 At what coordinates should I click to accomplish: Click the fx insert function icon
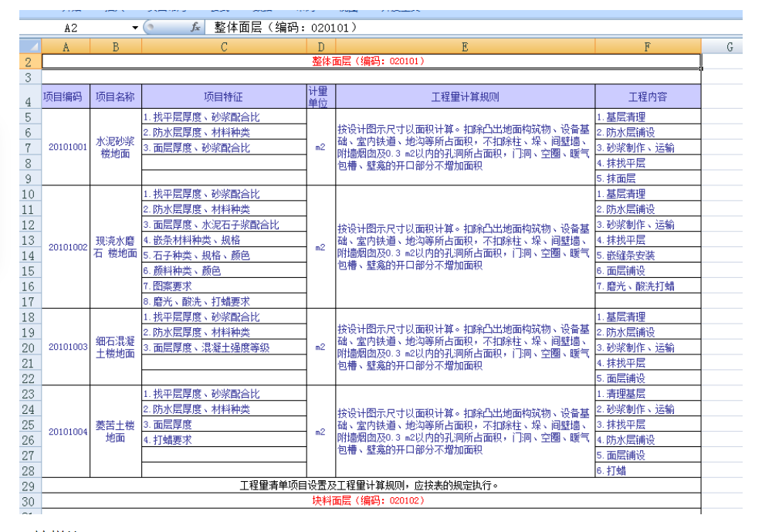click(x=195, y=27)
